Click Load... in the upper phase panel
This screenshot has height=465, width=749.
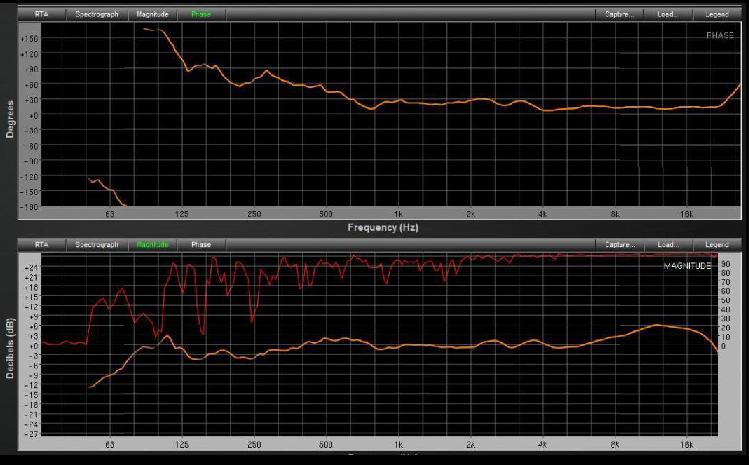668,15
